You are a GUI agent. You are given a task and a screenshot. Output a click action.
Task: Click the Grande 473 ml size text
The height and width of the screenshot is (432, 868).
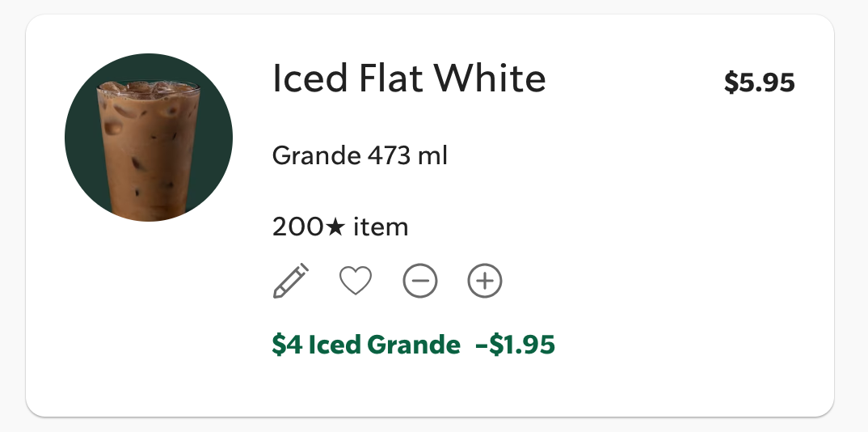360,155
